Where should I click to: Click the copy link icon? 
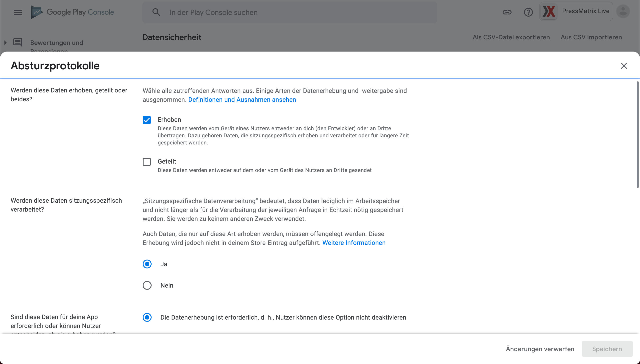tap(507, 12)
